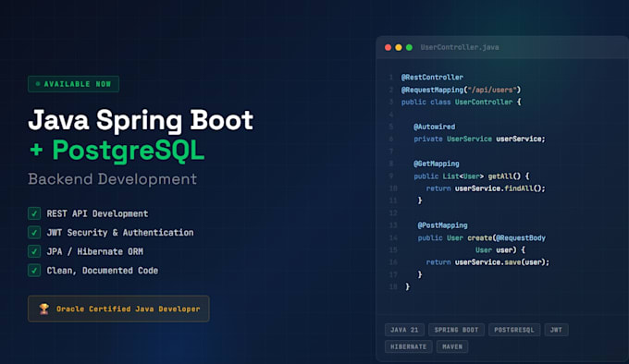Click the @RestController annotation line
This screenshot has height=364, width=629.
[432, 78]
